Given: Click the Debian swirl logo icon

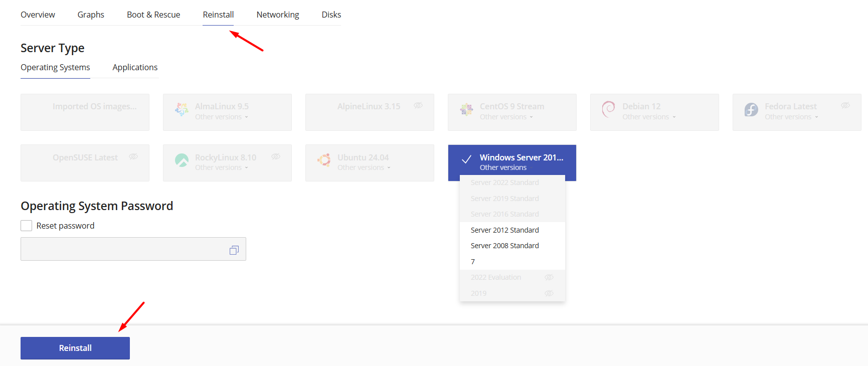Looking at the screenshot, I should point(608,109).
